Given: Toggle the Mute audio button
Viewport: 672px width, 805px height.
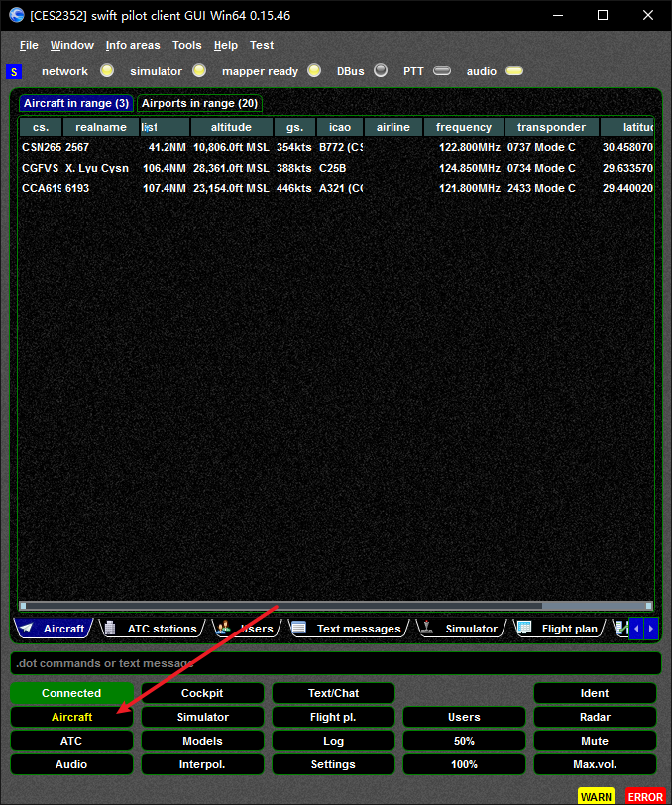Looking at the screenshot, I should [595, 741].
